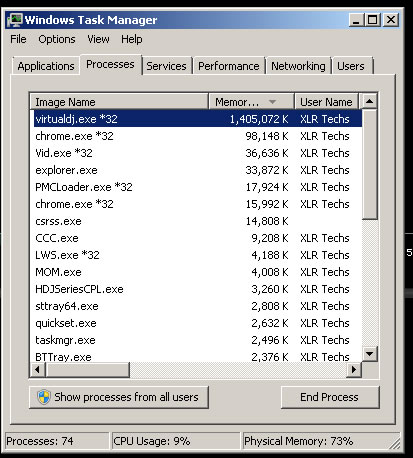Sort processes by User Name header
The image size is (413, 458).
(326, 101)
